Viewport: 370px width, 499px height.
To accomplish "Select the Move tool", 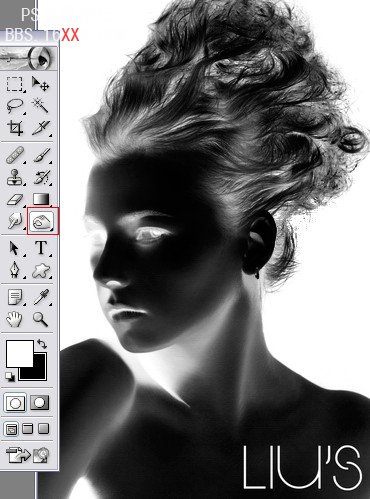I will coord(41,84).
